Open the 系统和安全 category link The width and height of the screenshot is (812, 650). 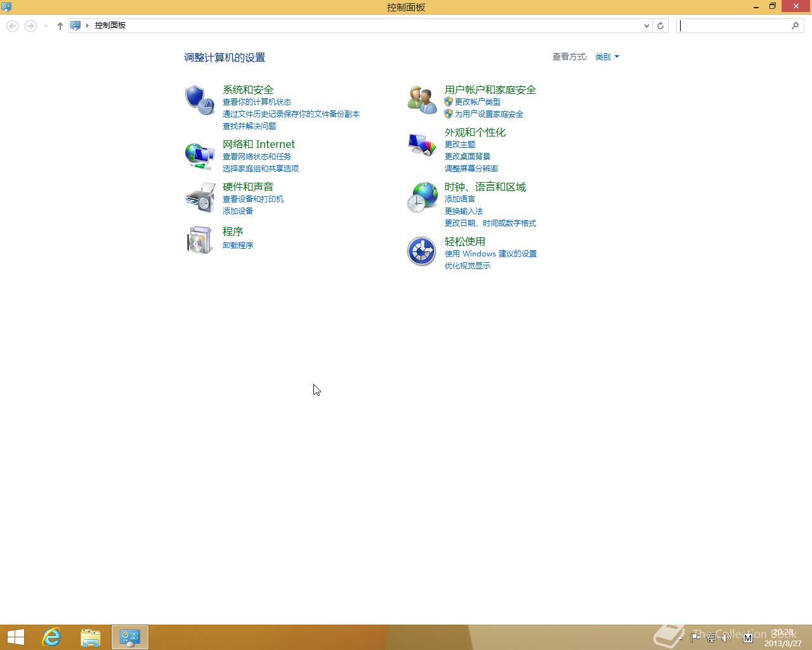248,90
